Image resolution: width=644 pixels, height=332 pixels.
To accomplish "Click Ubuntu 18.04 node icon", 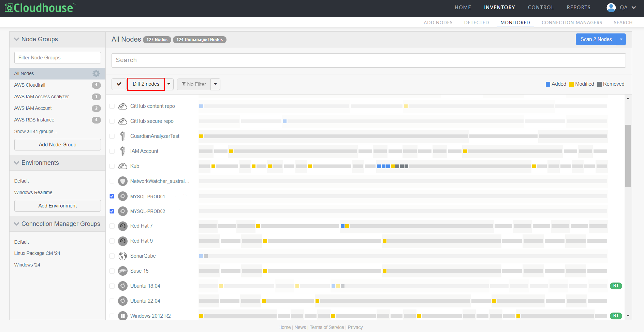I will 123,286.
